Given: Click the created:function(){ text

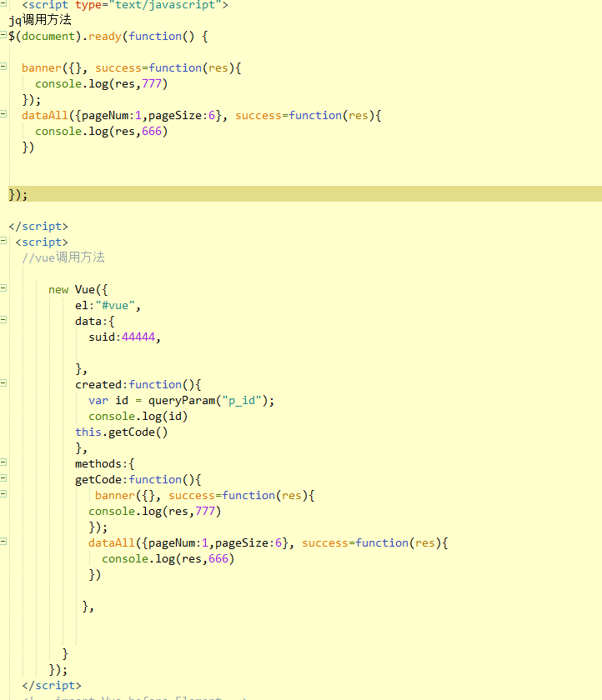Looking at the screenshot, I should point(138,385).
